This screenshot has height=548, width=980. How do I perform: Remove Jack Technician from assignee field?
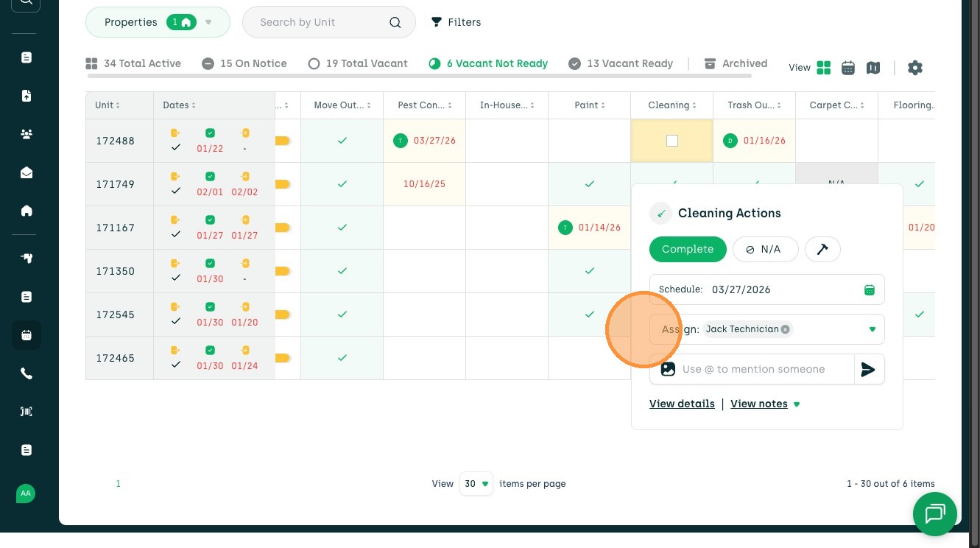point(786,329)
